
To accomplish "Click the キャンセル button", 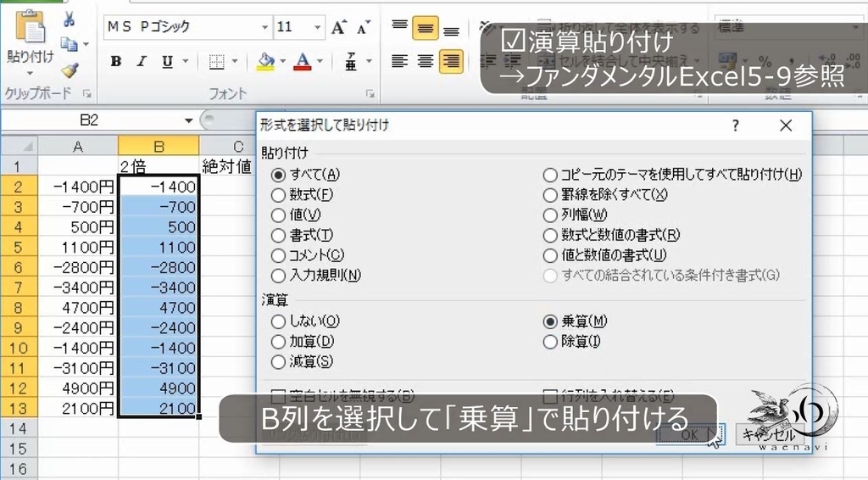I will click(771, 434).
